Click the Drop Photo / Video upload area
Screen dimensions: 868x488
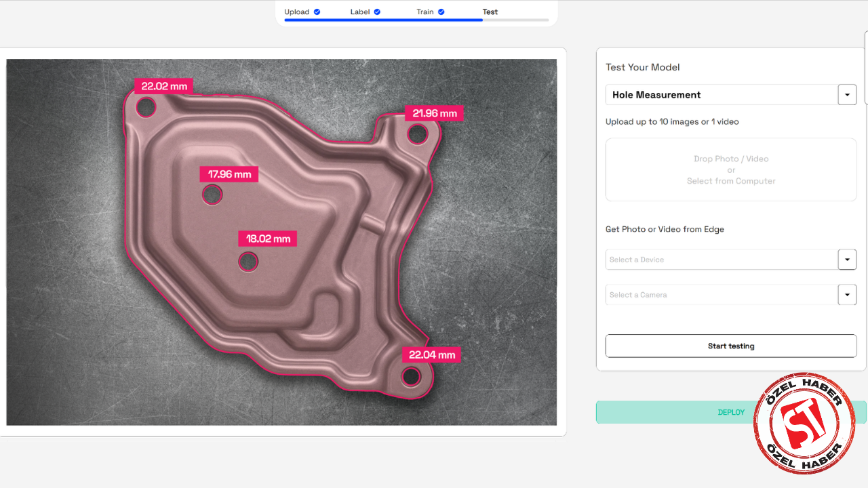click(x=730, y=169)
